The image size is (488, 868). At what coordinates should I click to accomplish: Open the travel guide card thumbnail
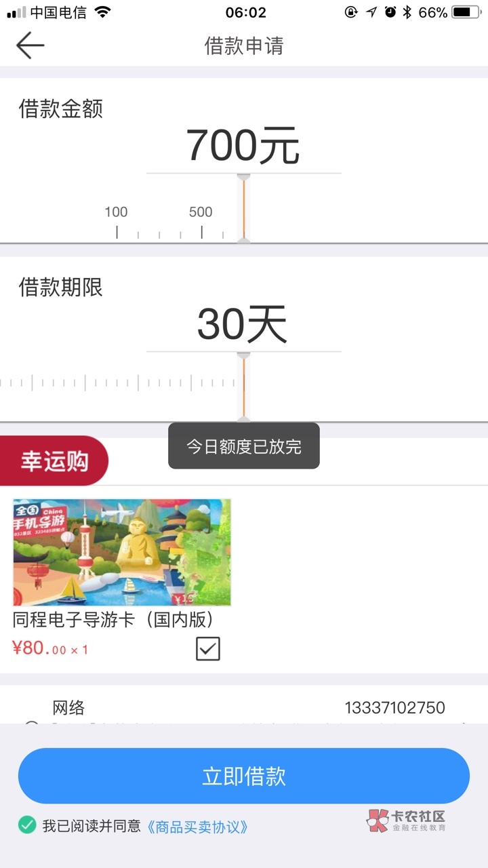click(x=122, y=552)
